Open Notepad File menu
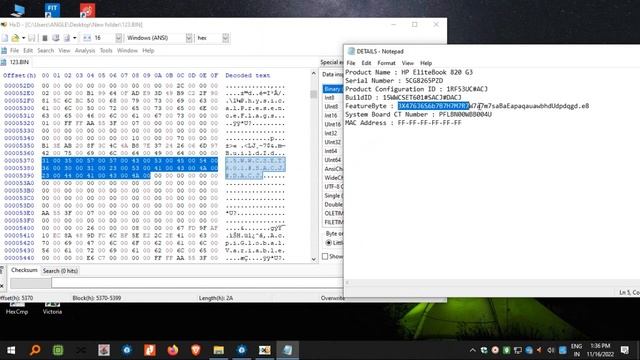This screenshot has width=640, height=360. pos(351,63)
